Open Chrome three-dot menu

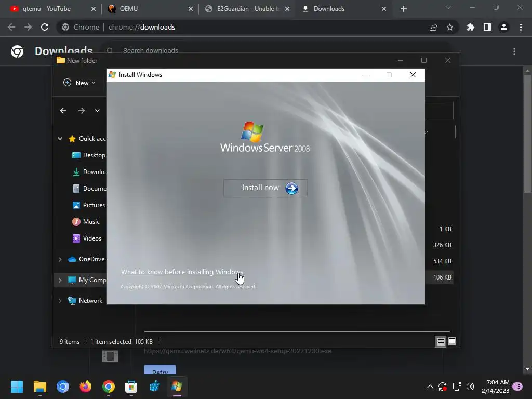click(x=521, y=27)
